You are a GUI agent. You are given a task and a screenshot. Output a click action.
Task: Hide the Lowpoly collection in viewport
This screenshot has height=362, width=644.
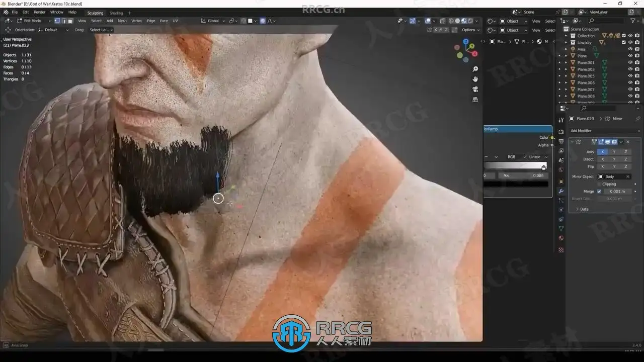[630, 43]
